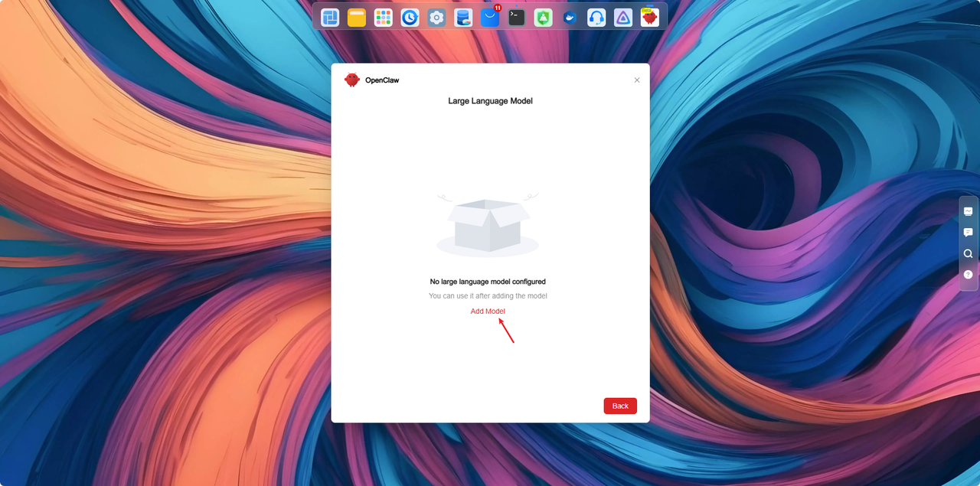Viewport: 980px width, 486px height.
Task: Open the system monitor sidebar icon
Action: (969, 211)
